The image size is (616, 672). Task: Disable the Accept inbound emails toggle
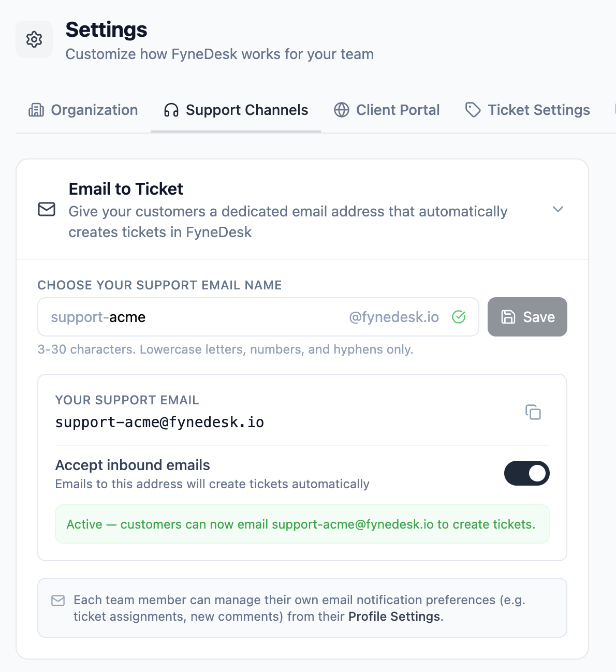pos(526,473)
